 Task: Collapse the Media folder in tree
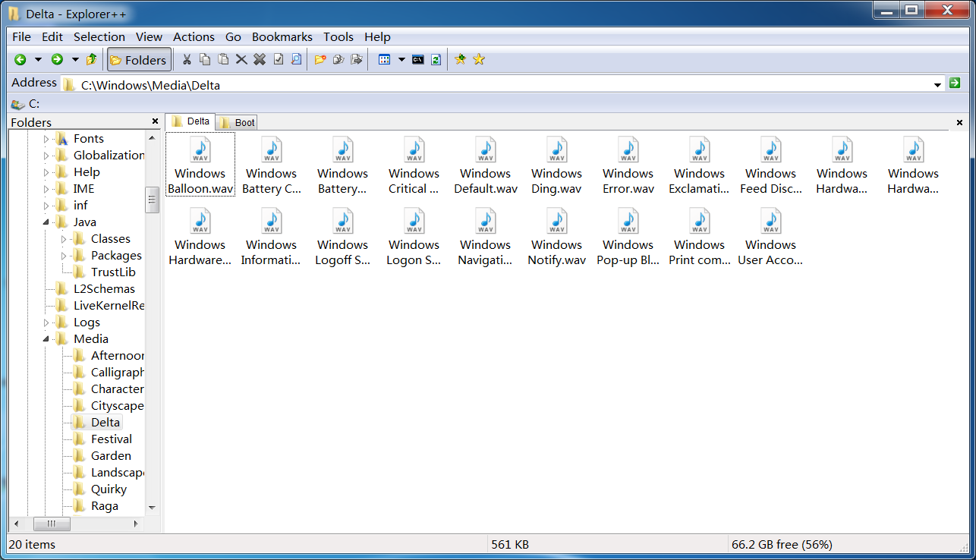coord(46,339)
